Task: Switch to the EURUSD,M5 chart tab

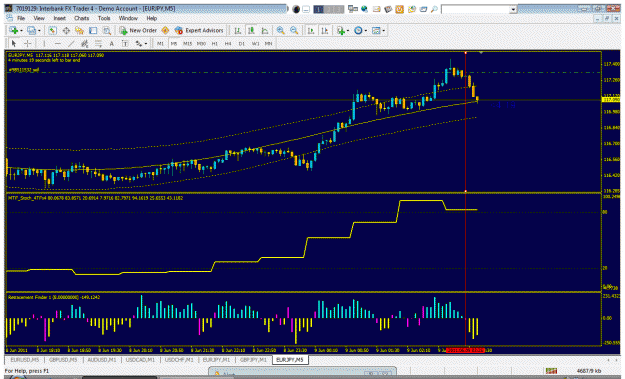Action: click(x=25, y=360)
